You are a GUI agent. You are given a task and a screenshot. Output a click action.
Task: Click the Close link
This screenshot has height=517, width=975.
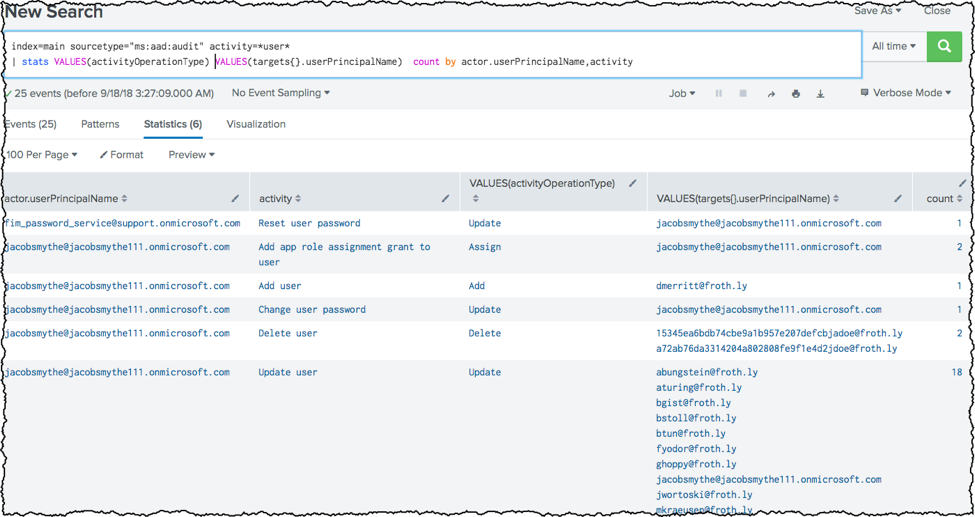tap(936, 11)
